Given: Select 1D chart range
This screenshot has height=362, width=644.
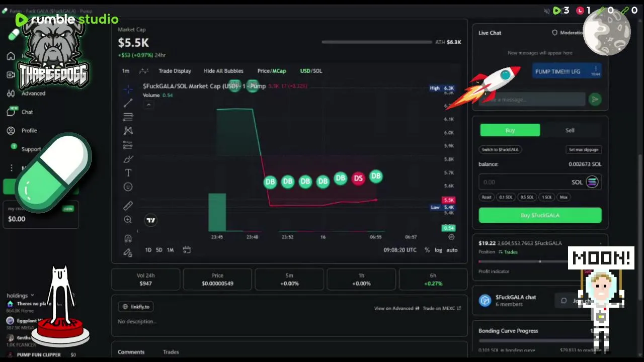Looking at the screenshot, I should click(x=148, y=250).
